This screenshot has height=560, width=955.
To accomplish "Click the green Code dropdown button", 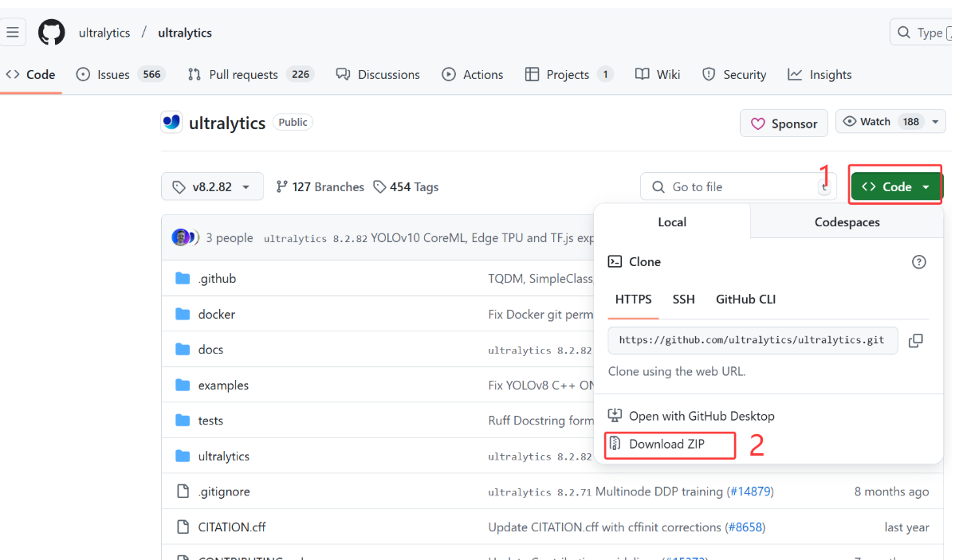I will (896, 187).
